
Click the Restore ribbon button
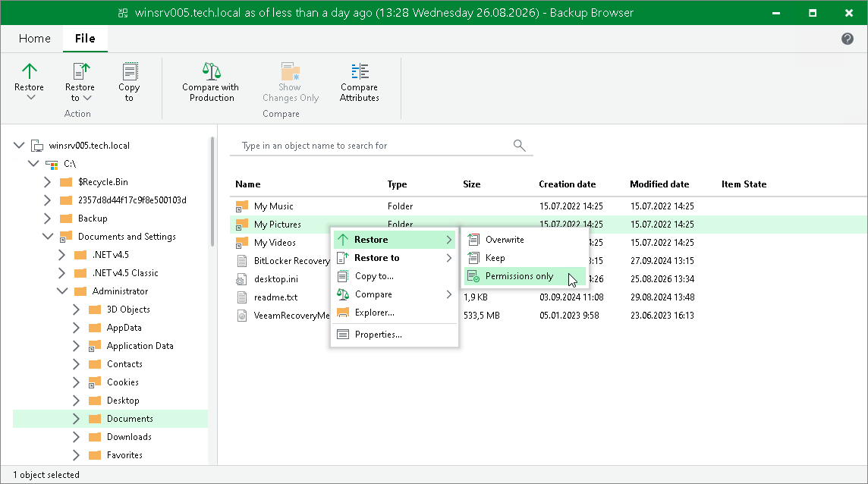(x=30, y=80)
